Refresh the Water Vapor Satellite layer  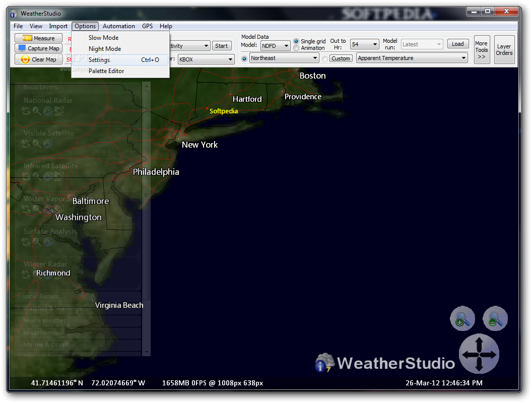[x=26, y=209]
